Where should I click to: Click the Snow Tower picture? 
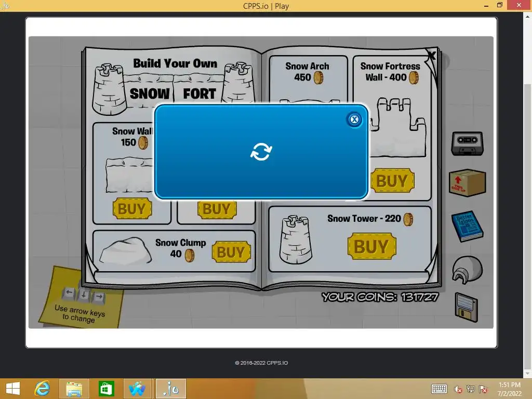[x=296, y=239]
